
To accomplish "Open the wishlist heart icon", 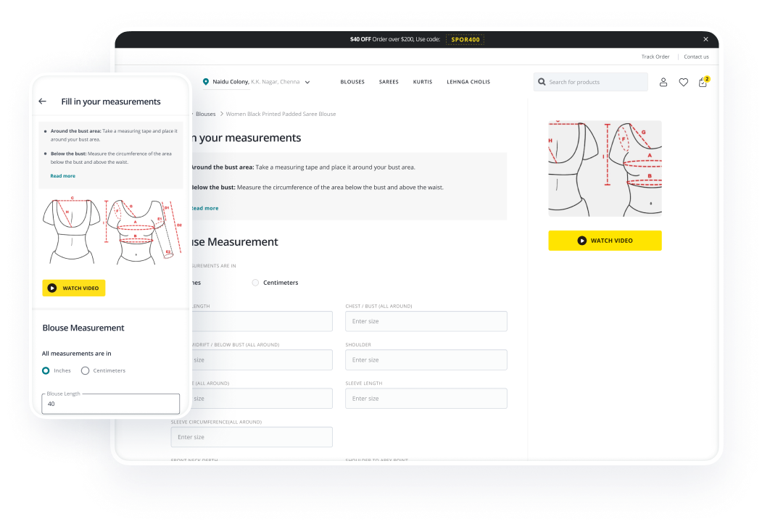I will click(683, 83).
